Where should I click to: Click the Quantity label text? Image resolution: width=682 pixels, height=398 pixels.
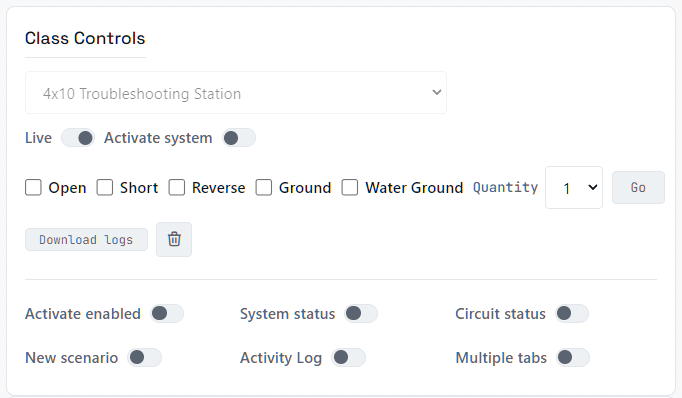click(505, 187)
